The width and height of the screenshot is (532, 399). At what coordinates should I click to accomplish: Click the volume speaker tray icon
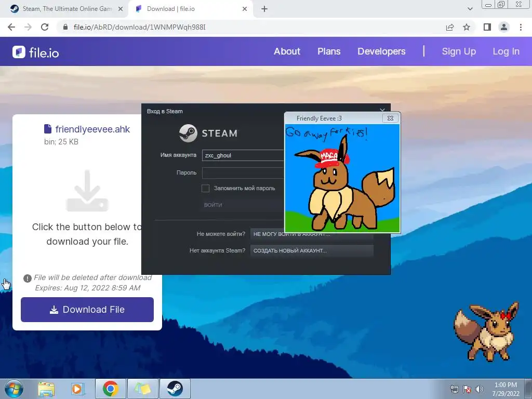coord(480,390)
